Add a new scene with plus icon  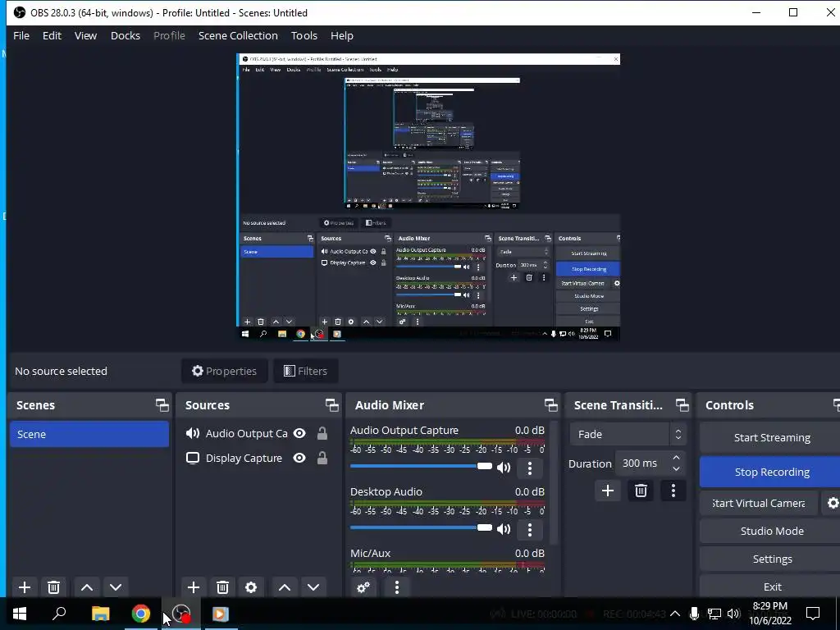(25, 587)
